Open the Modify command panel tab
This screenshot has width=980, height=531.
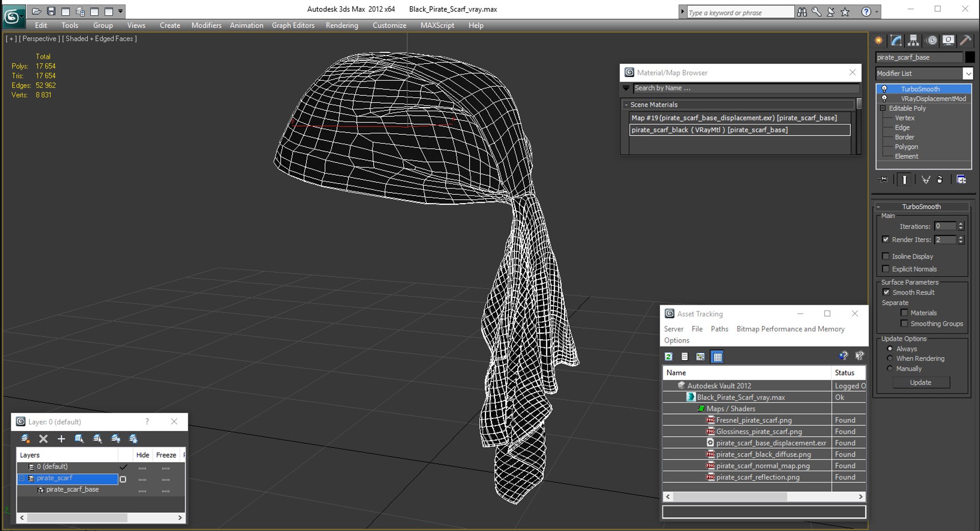coord(896,40)
